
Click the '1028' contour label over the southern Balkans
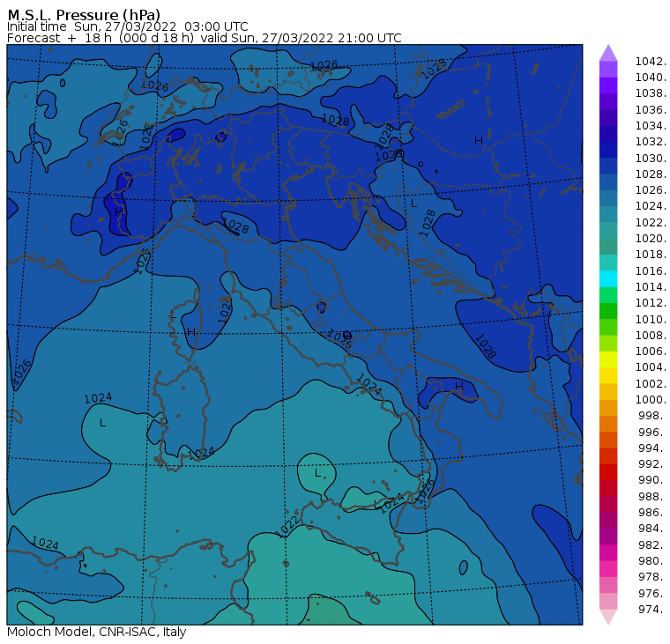pyautogui.click(x=486, y=346)
